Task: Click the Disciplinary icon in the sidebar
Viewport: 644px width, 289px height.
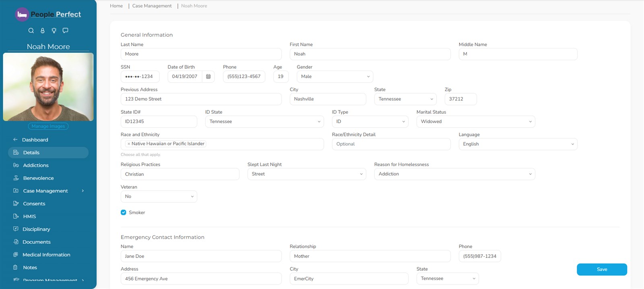Action: click(x=16, y=229)
